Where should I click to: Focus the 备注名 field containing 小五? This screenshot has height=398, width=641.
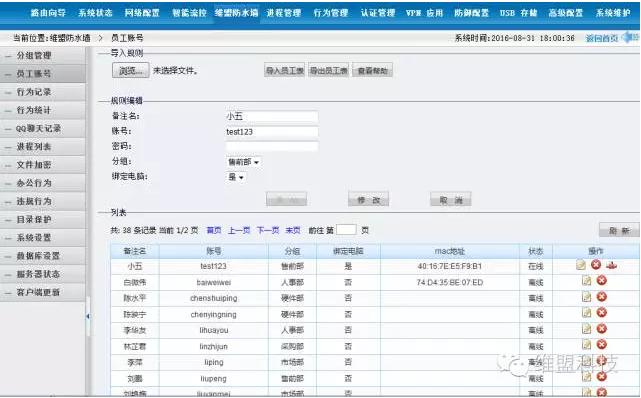point(272,116)
